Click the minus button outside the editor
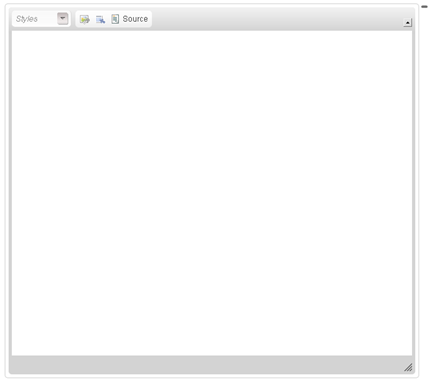 pyautogui.click(x=424, y=6)
